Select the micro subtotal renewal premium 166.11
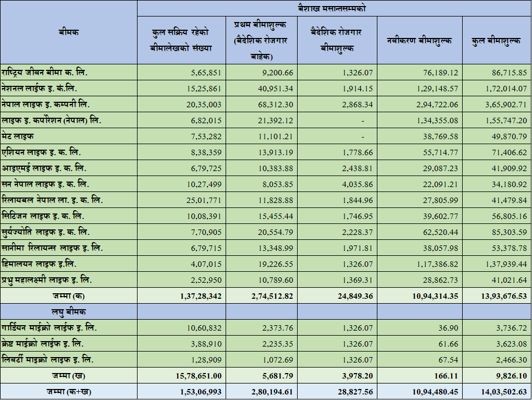 click(x=447, y=376)
